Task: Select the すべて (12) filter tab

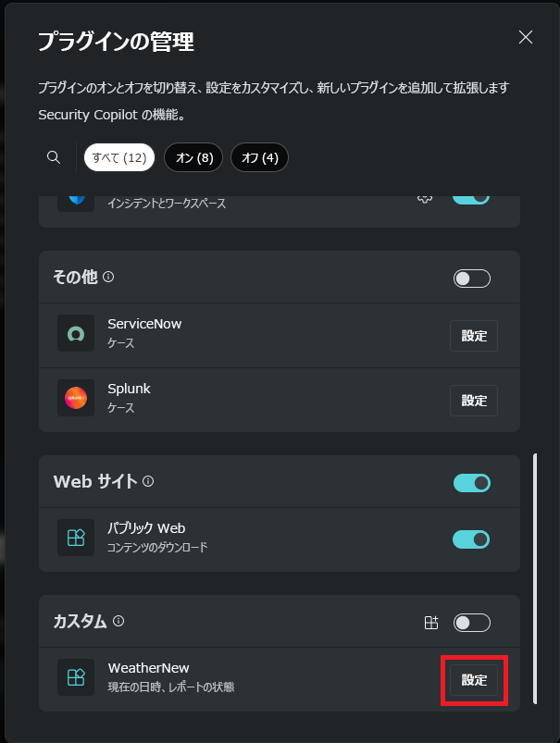Action: [119, 157]
